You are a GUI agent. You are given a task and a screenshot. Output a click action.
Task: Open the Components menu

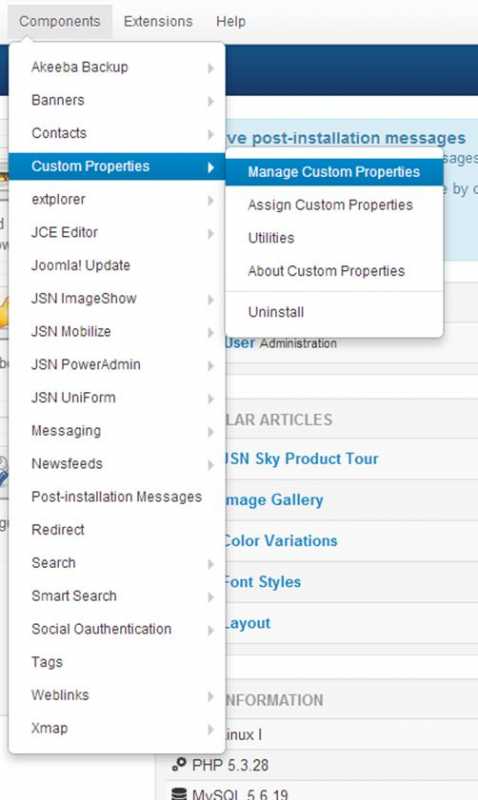(x=60, y=21)
